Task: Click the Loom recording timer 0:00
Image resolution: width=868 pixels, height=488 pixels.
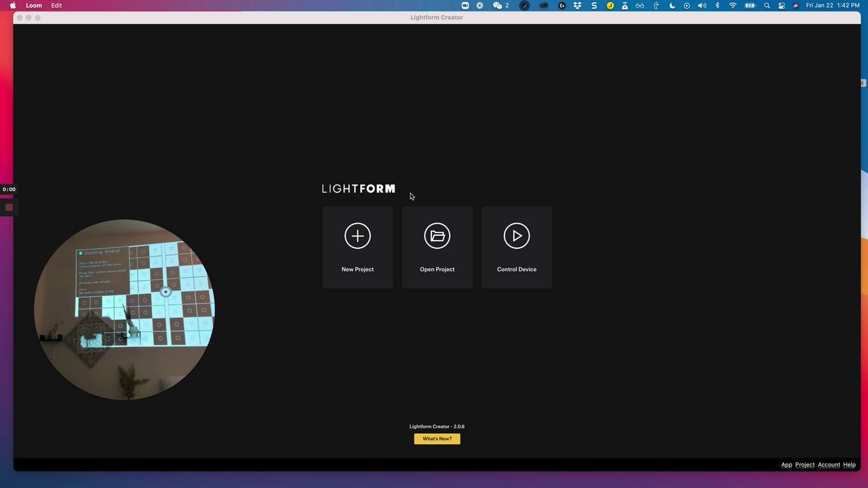Action: click(x=9, y=189)
